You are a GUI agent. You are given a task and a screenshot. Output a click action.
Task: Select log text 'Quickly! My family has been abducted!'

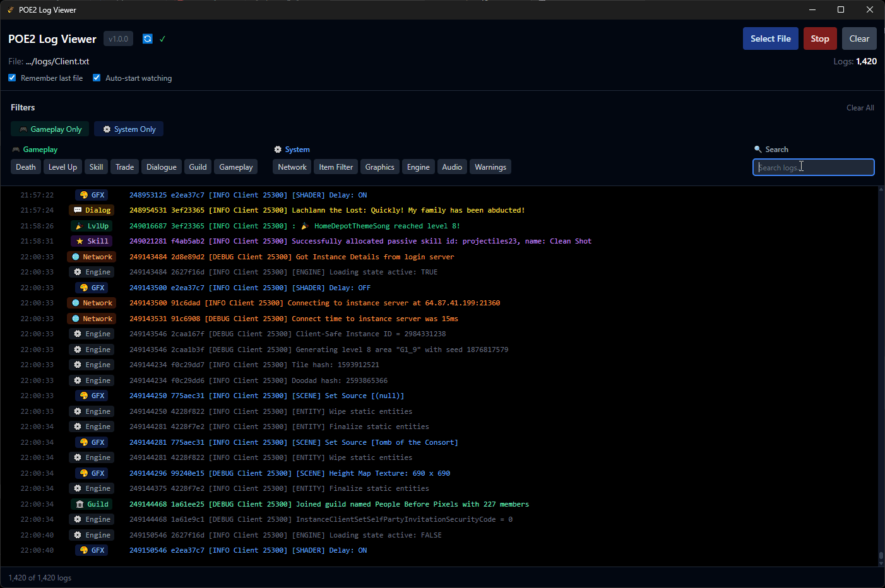(448, 210)
